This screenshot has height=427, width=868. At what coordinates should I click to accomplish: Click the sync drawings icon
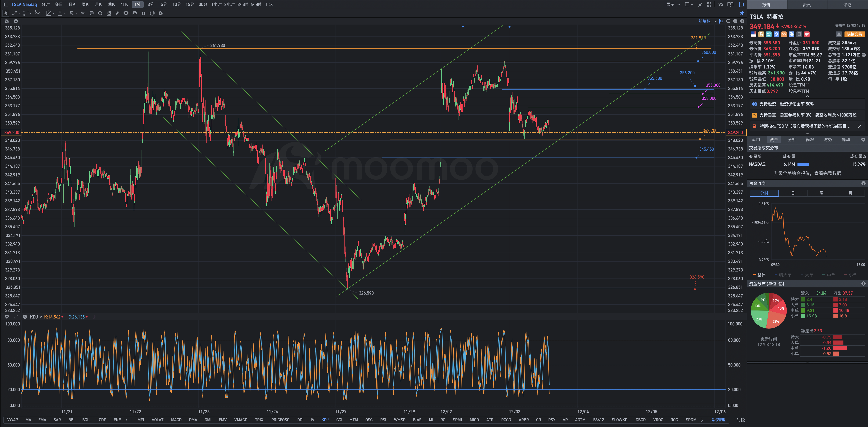[152, 13]
